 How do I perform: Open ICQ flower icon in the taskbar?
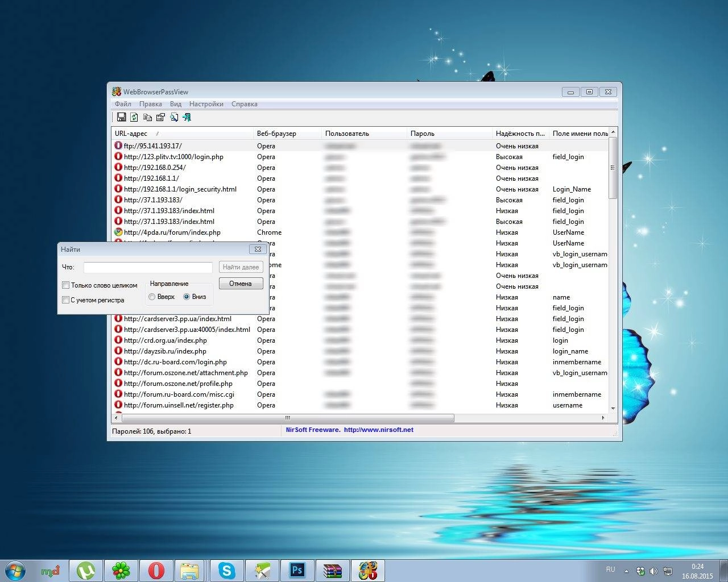[121, 571]
